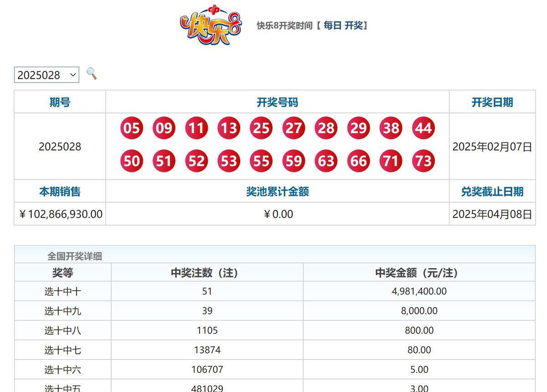The height and width of the screenshot is (392, 547).
Task: Select the red ball numbered 73
Action: click(423, 161)
